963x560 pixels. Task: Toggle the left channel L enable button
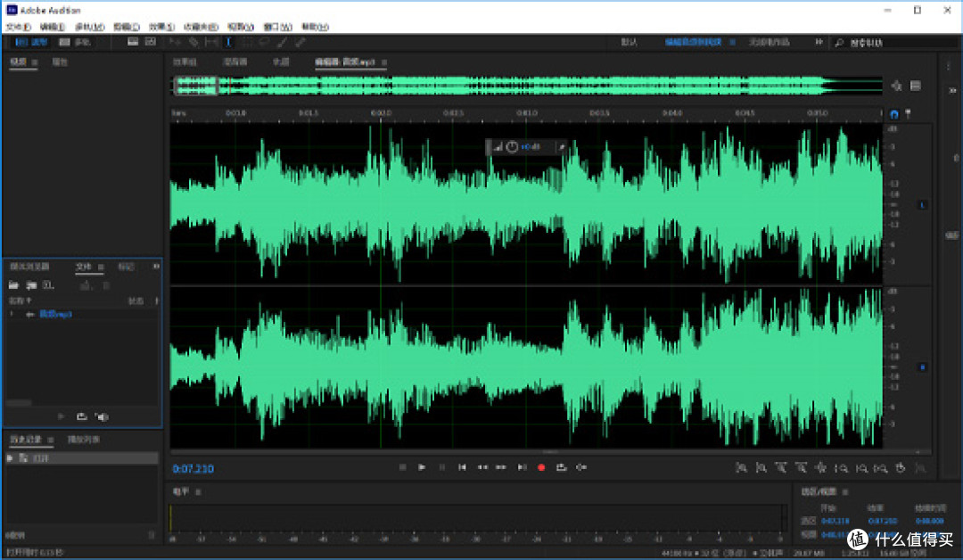coord(922,204)
